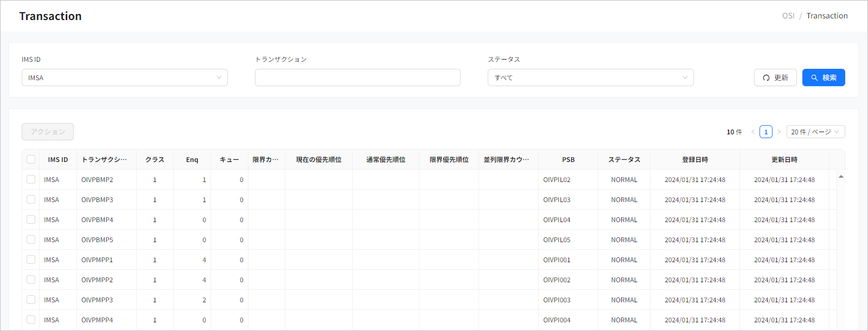This screenshot has height=331, width=868.
Task: Click the Enq column header
Action: click(x=192, y=160)
